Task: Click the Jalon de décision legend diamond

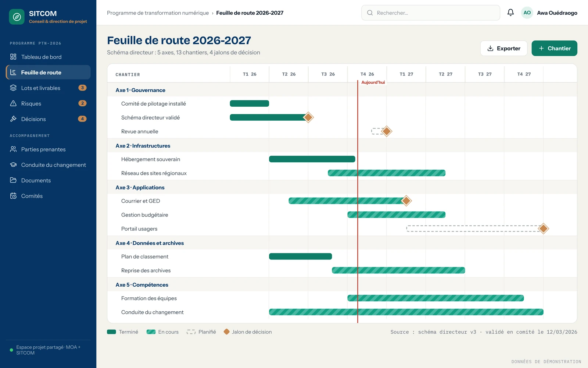Action: [227, 332]
